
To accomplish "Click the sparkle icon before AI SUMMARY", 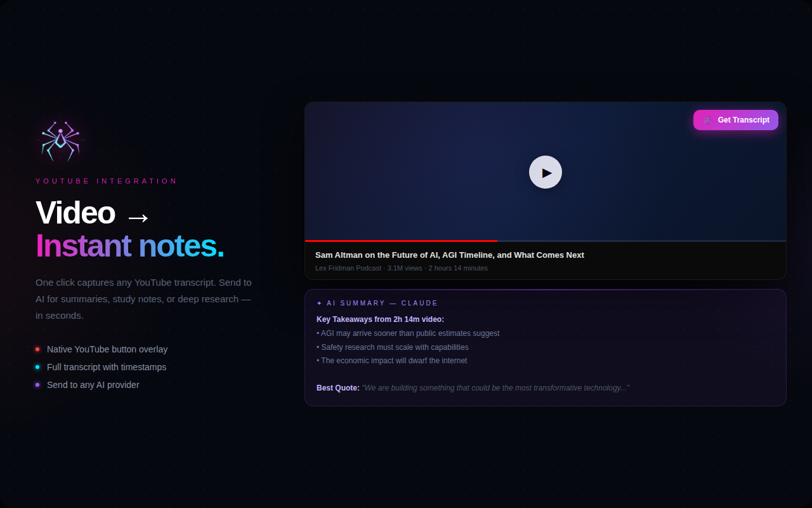I will [x=319, y=304].
